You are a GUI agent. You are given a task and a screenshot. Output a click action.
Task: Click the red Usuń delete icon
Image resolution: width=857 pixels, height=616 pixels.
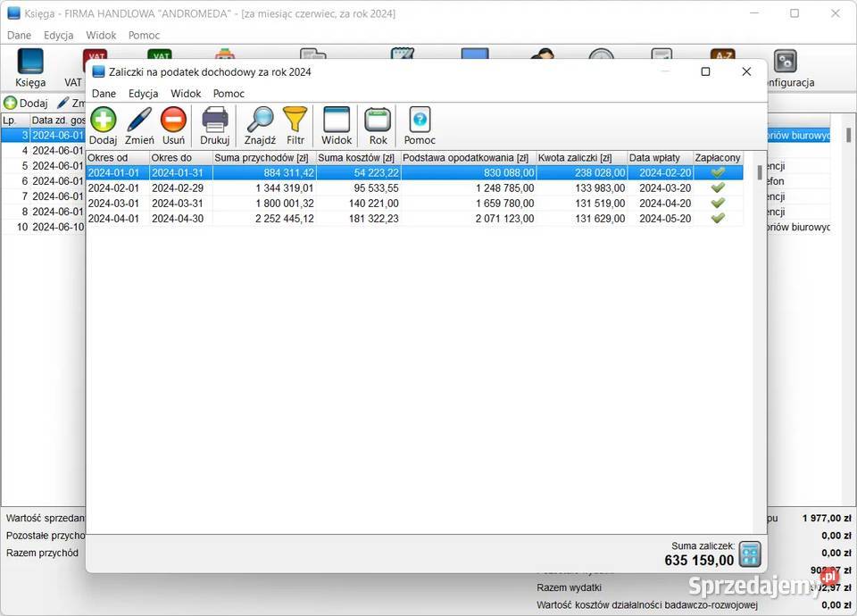pos(173,121)
